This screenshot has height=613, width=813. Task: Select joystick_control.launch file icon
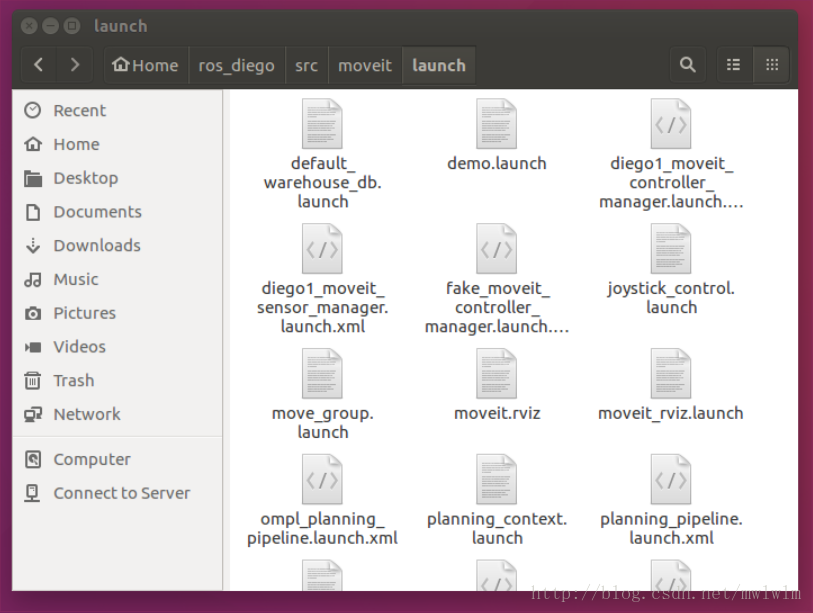coord(671,248)
